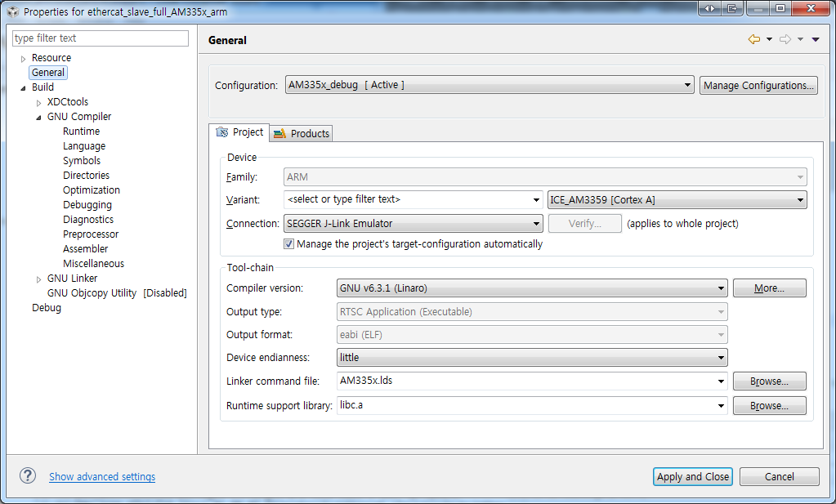Click the forward navigation arrow icon
This screenshot has height=504, width=836.
(x=785, y=39)
